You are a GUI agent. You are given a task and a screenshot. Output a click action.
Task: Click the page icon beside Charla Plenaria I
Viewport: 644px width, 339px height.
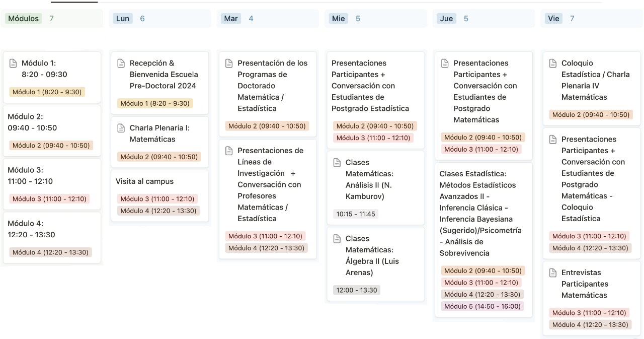(121, 128)
